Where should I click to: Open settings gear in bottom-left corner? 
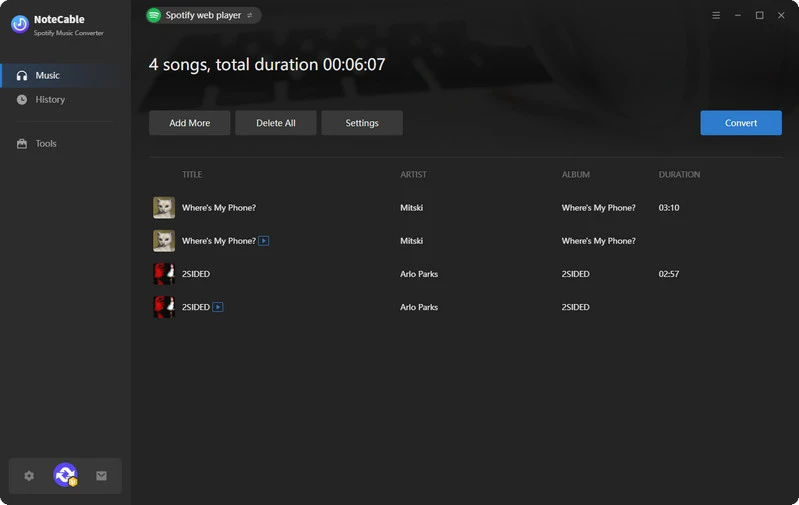tap(29, 476)
